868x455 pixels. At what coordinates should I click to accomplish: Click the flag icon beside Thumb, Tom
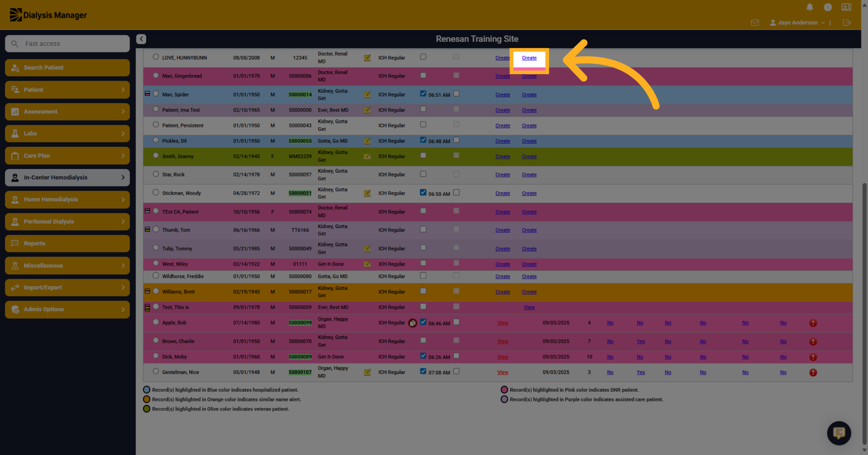pos(147,229)
